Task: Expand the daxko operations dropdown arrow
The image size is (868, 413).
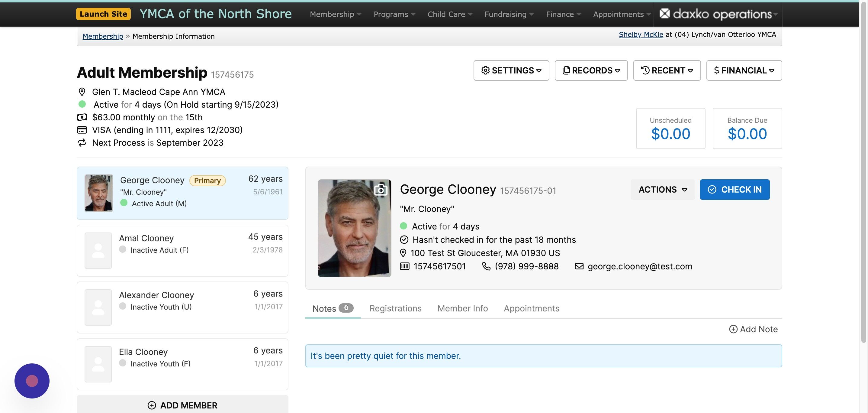Action: click(x=775, y=14)
